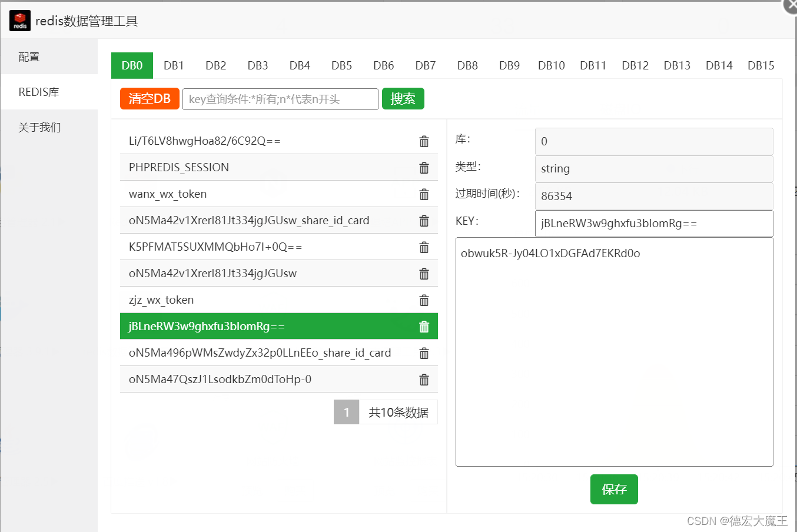The width and height of the screenshot is (797, 532).
Task: Click the 类型 field showing string
Action: click(x=654, y=169)
